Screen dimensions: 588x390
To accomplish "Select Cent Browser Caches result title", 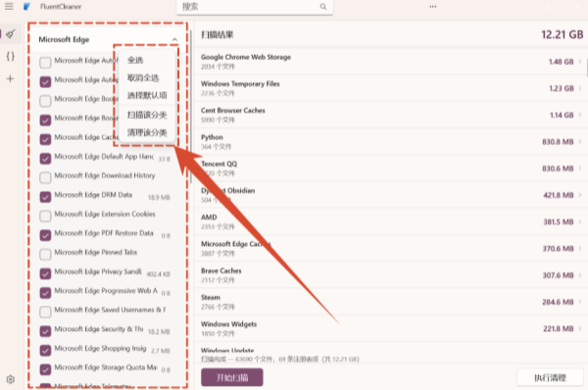I will point(233,111).
